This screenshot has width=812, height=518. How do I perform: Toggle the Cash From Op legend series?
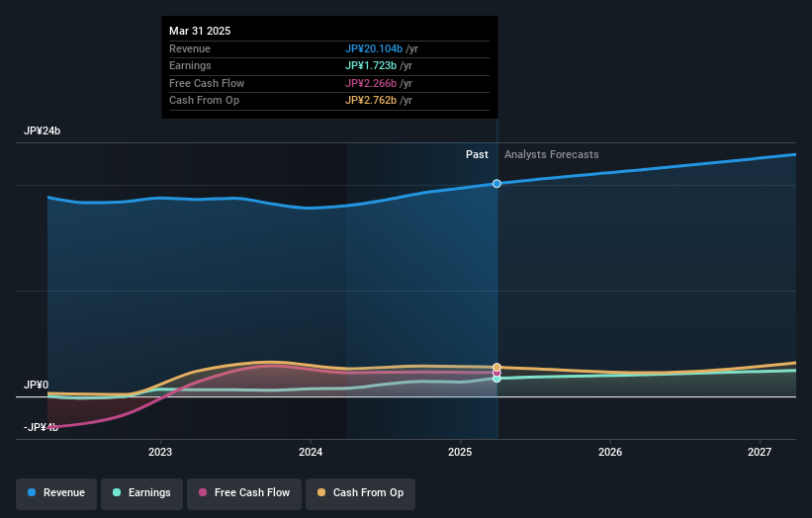click(x=360, y=493)
